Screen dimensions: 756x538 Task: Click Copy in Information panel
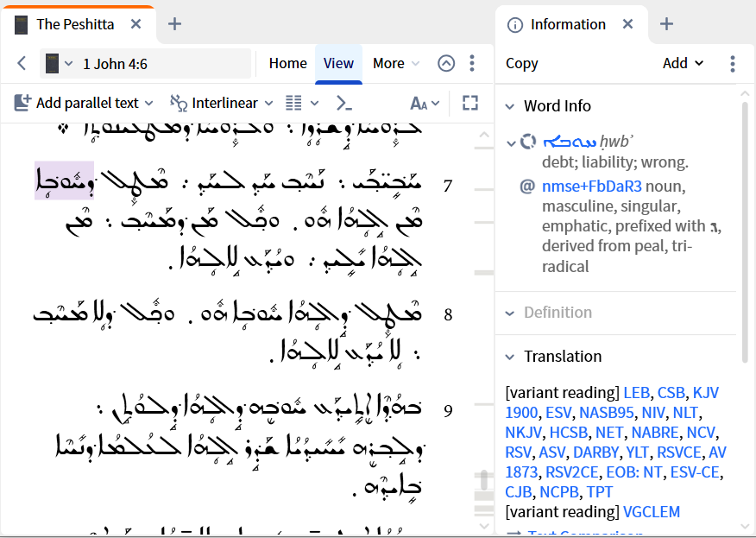[521, 63]
